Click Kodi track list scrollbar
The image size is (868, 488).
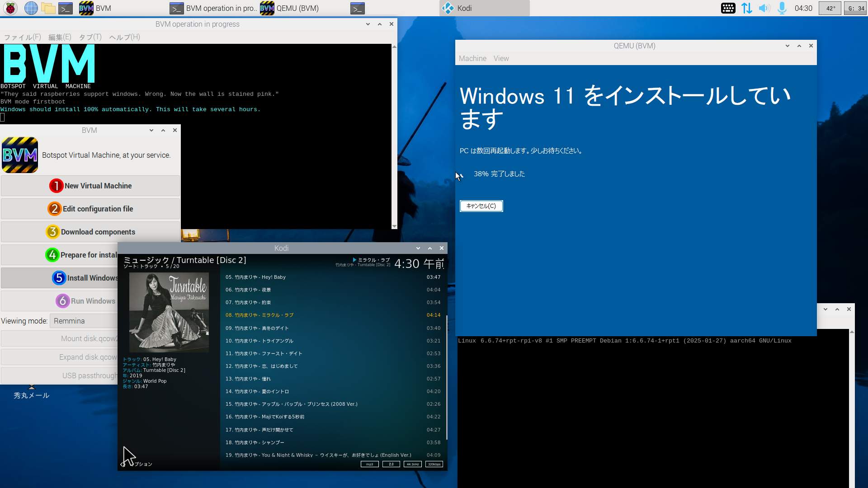(447, 377)
